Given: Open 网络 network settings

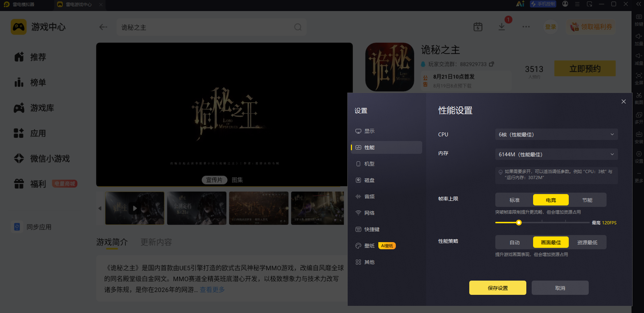Looking at the screenshot, I should [x=387, y=213].
